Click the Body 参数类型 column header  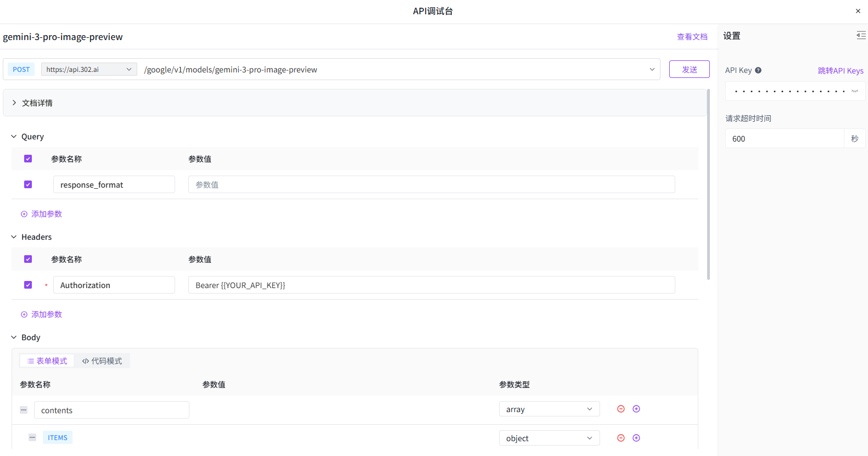[514, 385]
